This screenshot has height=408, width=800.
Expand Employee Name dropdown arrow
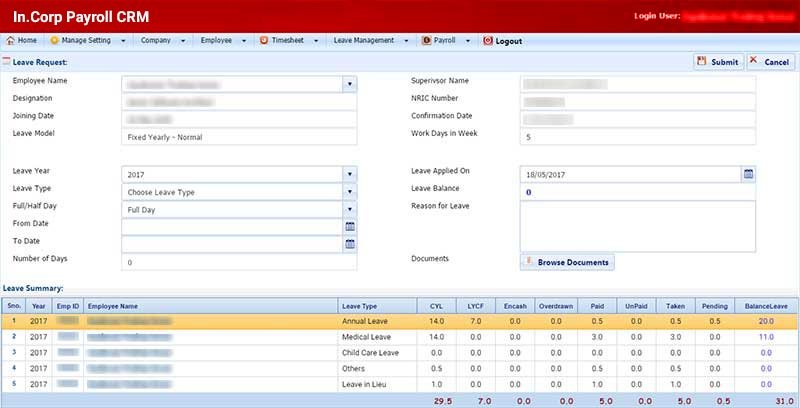click(349, 84)
